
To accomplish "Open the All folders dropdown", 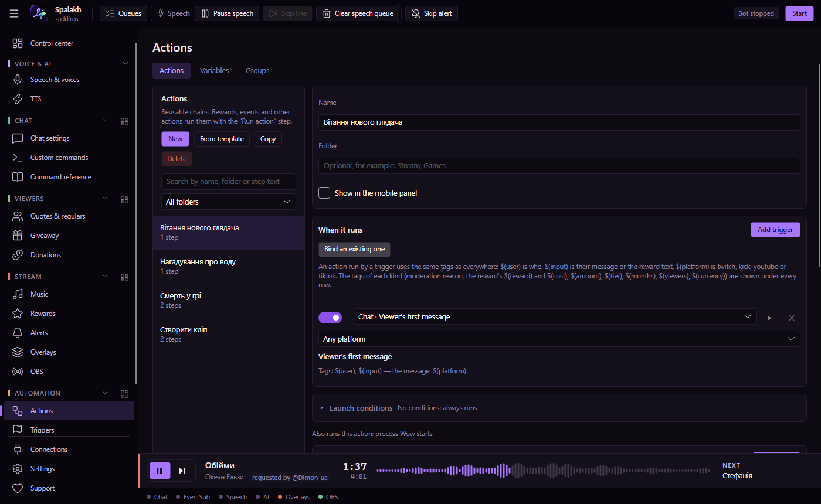I will [x=229, y=202].
